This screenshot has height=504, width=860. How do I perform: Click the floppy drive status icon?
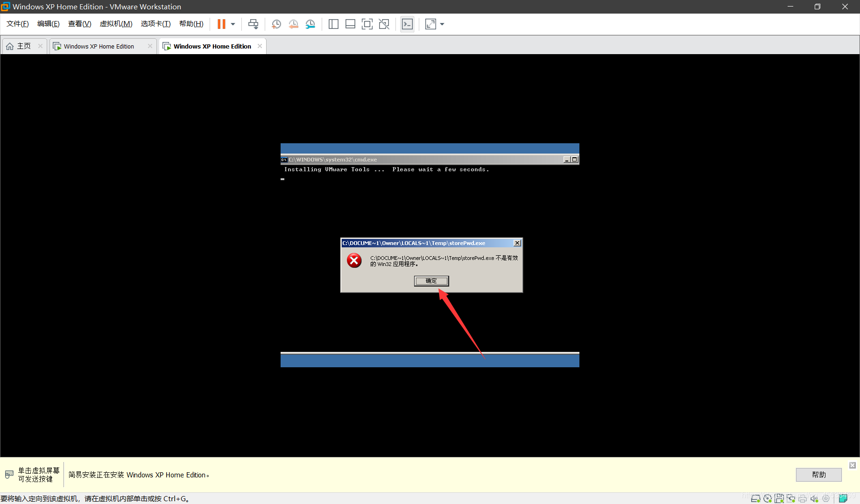pyautogui.click(x=779, y=498)
